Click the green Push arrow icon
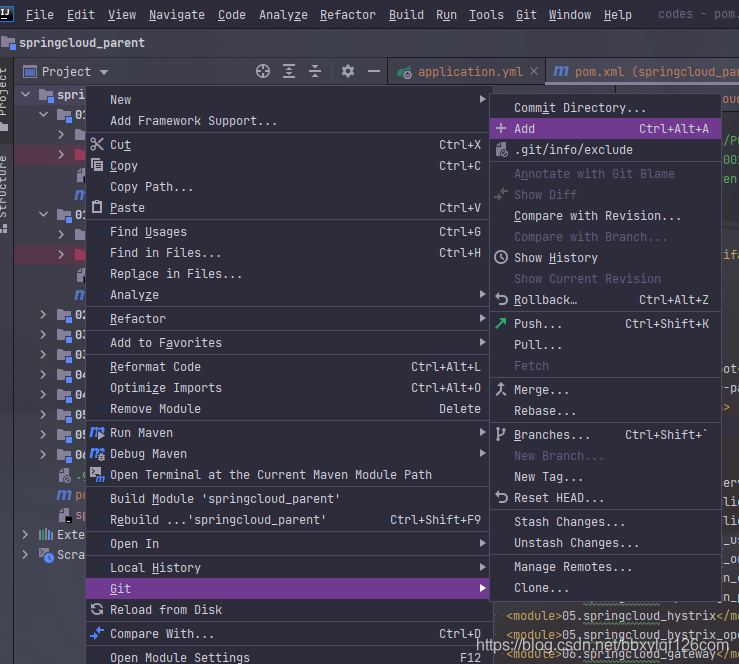The height and width of the screenshot is (664, 739). tap(501, 323)
